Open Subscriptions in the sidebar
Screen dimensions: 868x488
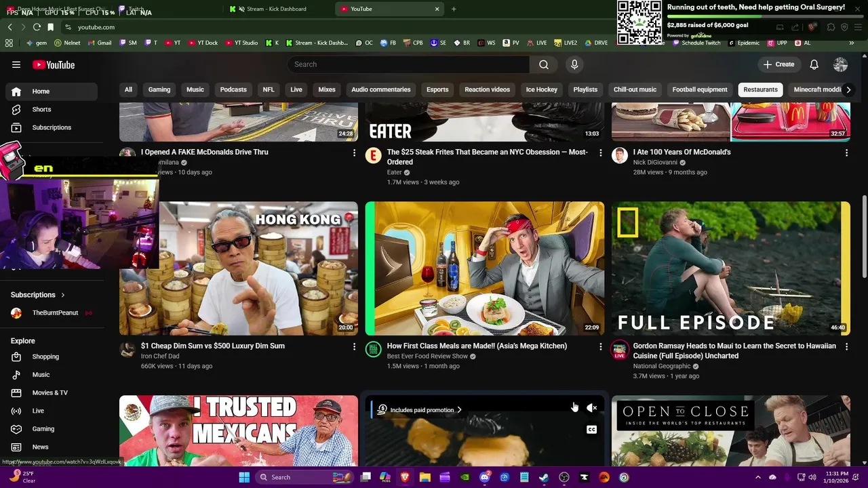click(52, 127)
